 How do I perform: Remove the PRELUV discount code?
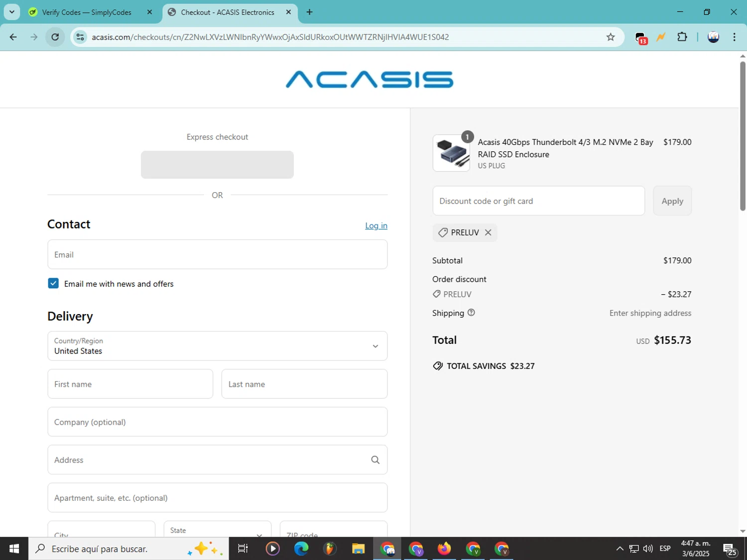[x=488, y=232]
